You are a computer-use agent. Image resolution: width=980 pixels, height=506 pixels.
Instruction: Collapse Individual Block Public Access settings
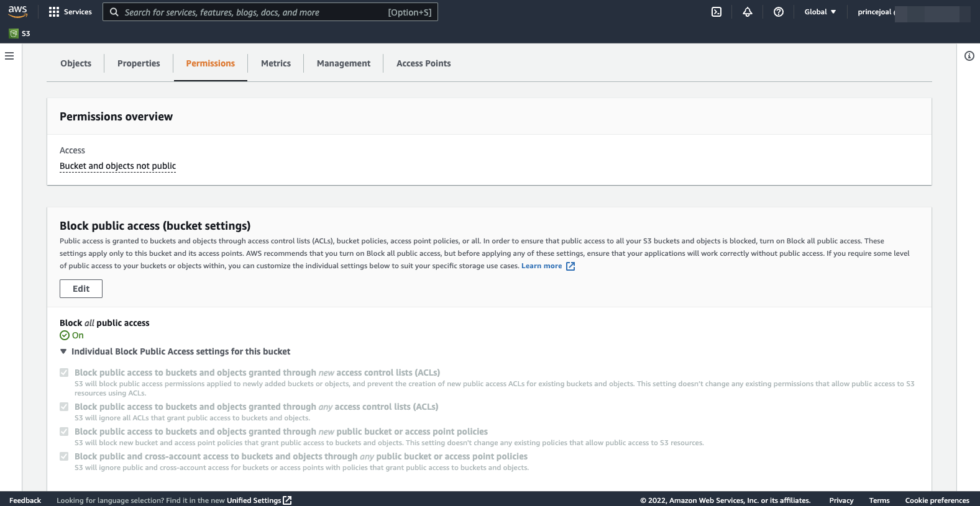point(175,351)
